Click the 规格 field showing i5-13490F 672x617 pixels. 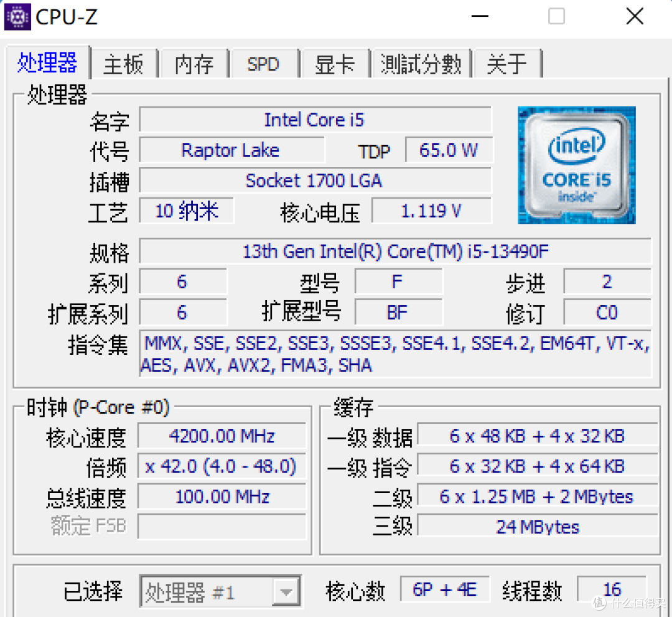[x=392, y=251]
